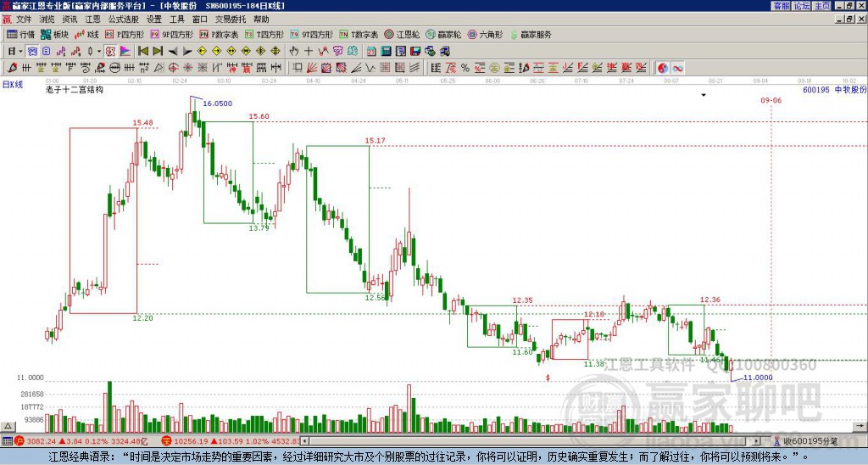Expand the candlestick style dropdown arrow

pyautogui.click(x=99, y=52)
